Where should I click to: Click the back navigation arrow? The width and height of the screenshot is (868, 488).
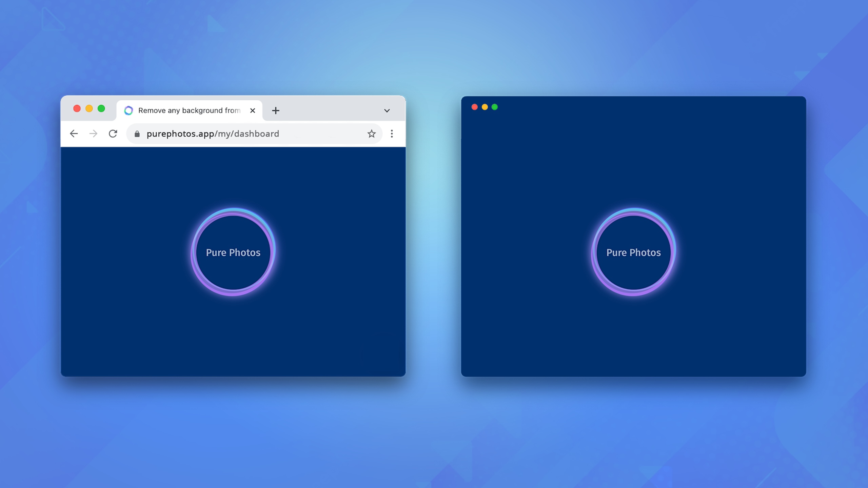tap(74, 134)
